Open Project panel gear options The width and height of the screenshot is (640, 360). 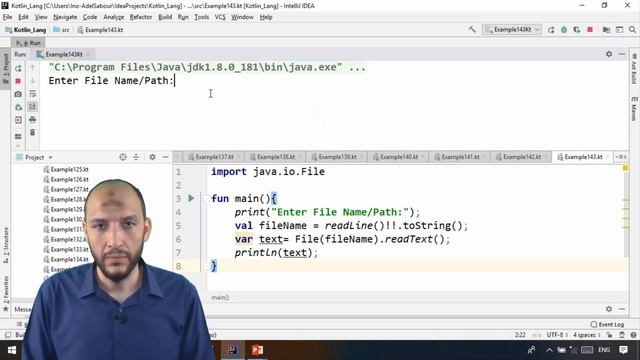(x=152, y=157)
